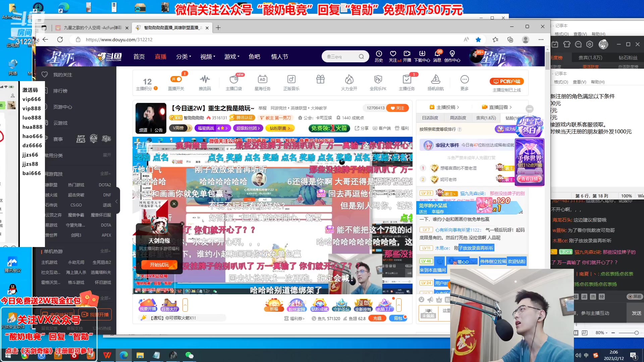This screenshot has height=362, width=644.
Task: Expand the 视频 dropdown in the nav bar
Action: [208, 57]
